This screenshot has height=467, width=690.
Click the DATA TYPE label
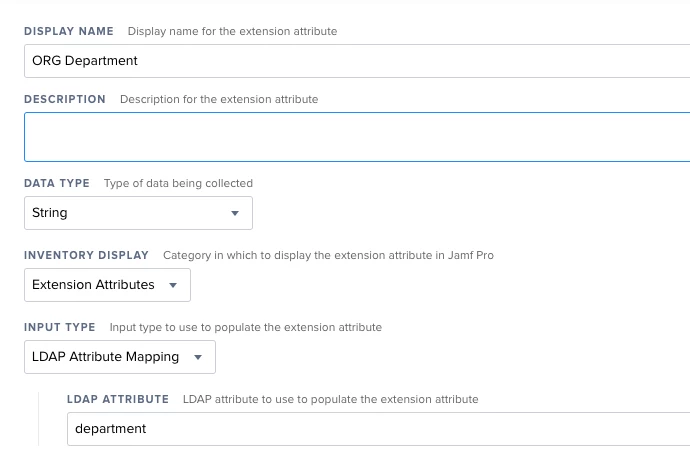tap(57, 183)
